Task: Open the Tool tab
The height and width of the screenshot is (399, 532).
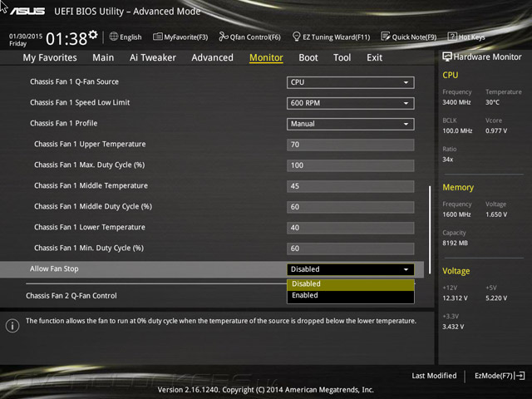Action: tap(342, 57)
